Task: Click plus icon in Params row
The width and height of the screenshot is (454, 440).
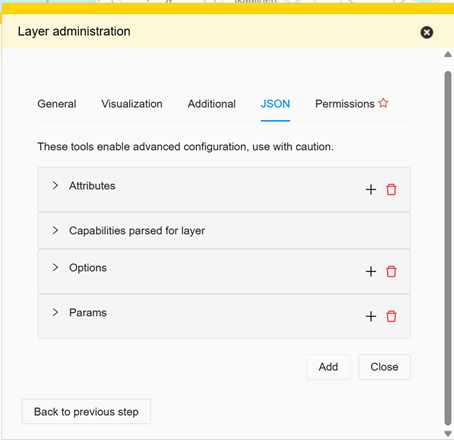Action: coord(371,316)
